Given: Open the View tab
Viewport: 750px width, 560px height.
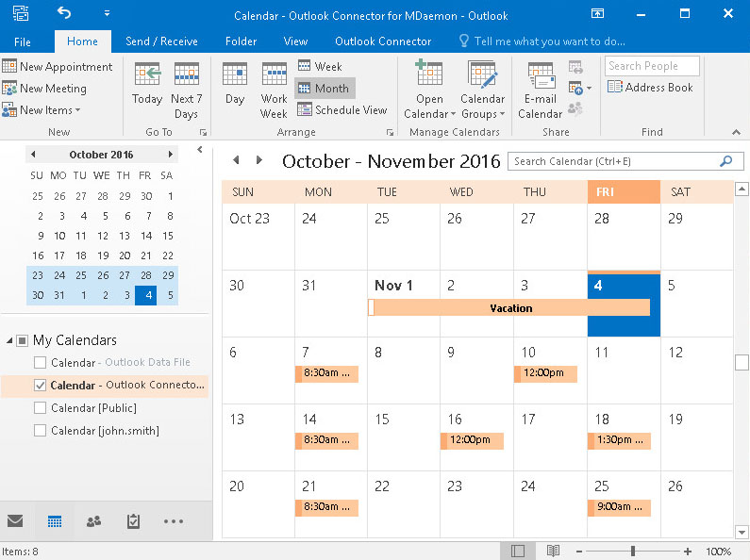Looking at the screenshot, I should pyautogui.click(x=295, y=41).
